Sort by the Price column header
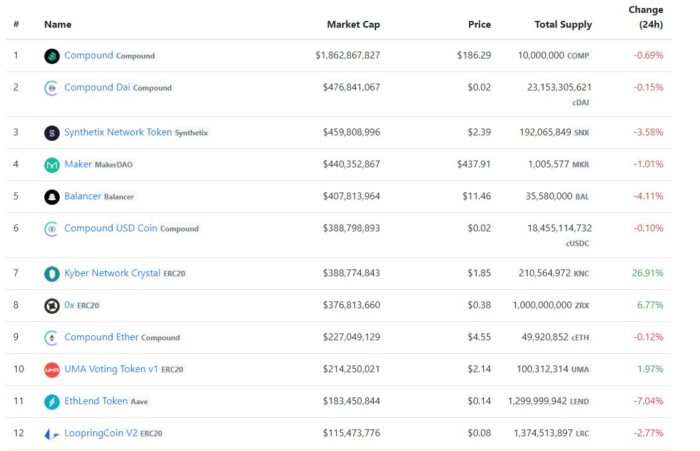 click(x=479, y=25)
